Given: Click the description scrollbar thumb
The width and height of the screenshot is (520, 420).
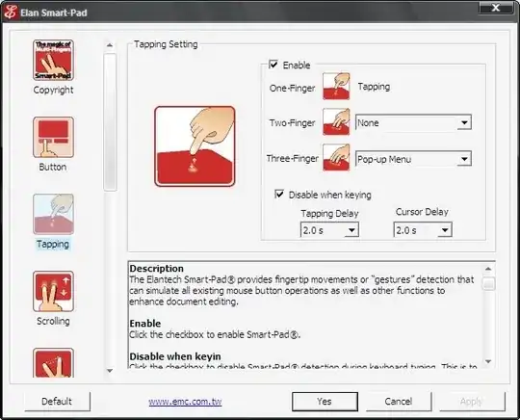Looking at the screenshot, I should tap(488, 283).
